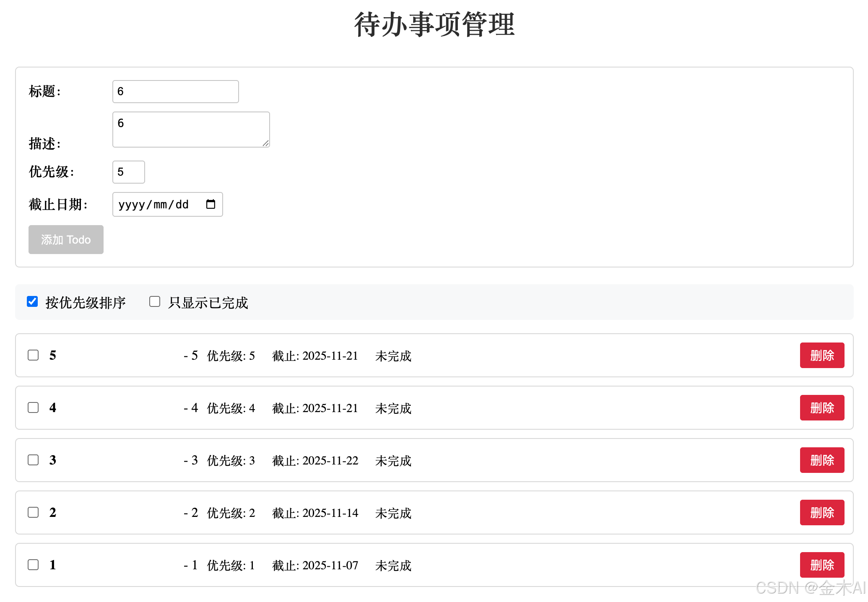Click the 标题 text input field
The width and height of the screenshot is (868, 602).
coord(175,91)
